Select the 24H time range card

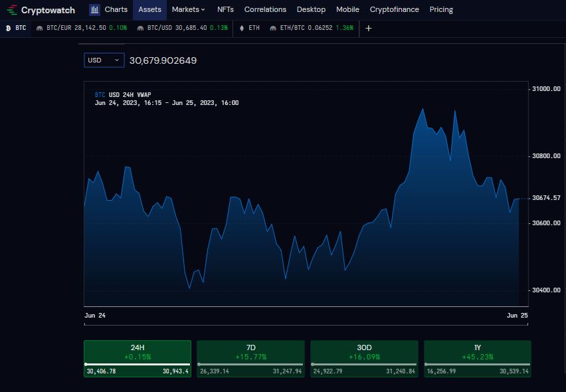138,358
